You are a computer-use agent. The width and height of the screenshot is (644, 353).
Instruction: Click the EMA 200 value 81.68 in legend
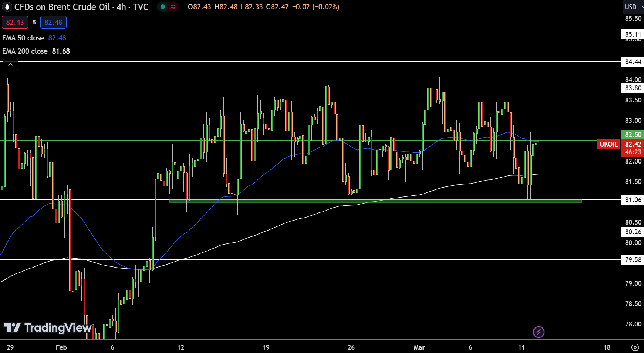(x=61, y=51)
